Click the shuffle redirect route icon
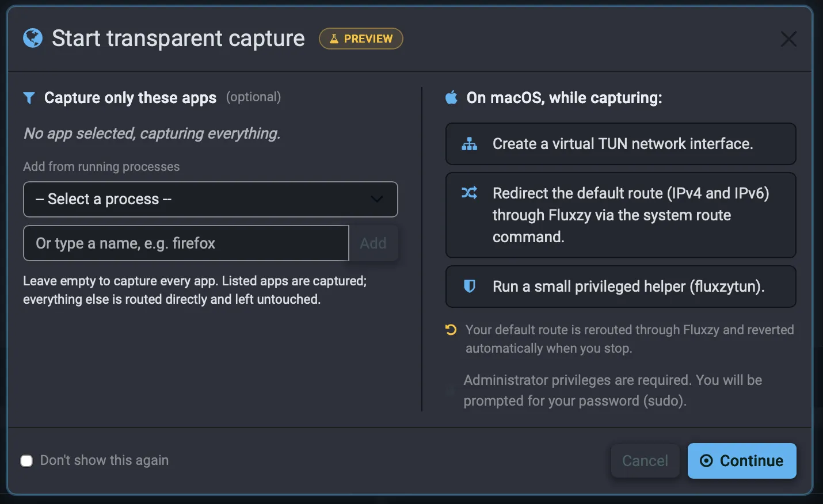The height and width of the screenshot is (504, 823). (470, 193)
